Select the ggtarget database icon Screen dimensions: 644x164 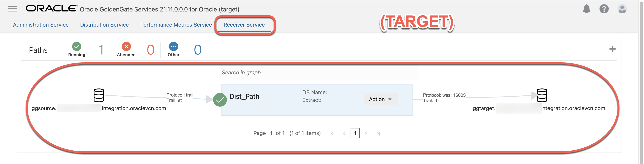click(542, 95)
